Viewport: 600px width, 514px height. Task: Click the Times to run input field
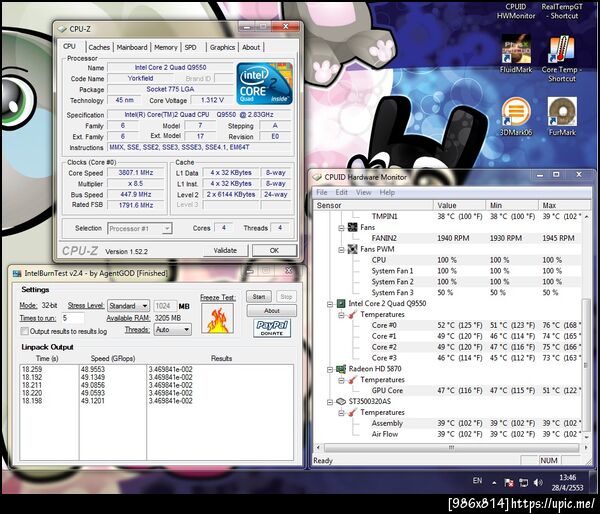pyautogui.click(x=73, y=318)
